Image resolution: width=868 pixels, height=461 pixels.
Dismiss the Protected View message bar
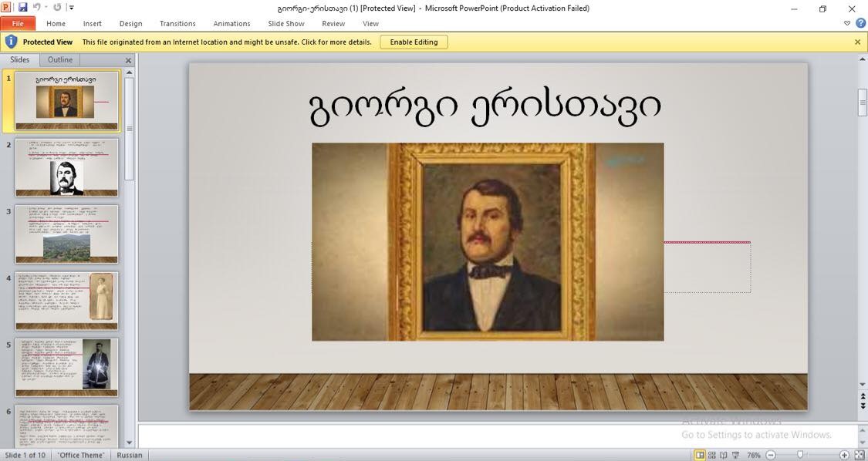point(857,42)
